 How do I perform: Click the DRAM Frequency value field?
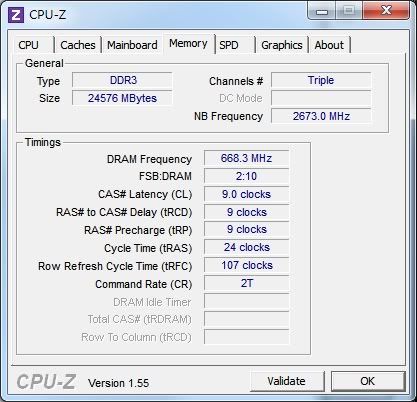pos(246,158)
